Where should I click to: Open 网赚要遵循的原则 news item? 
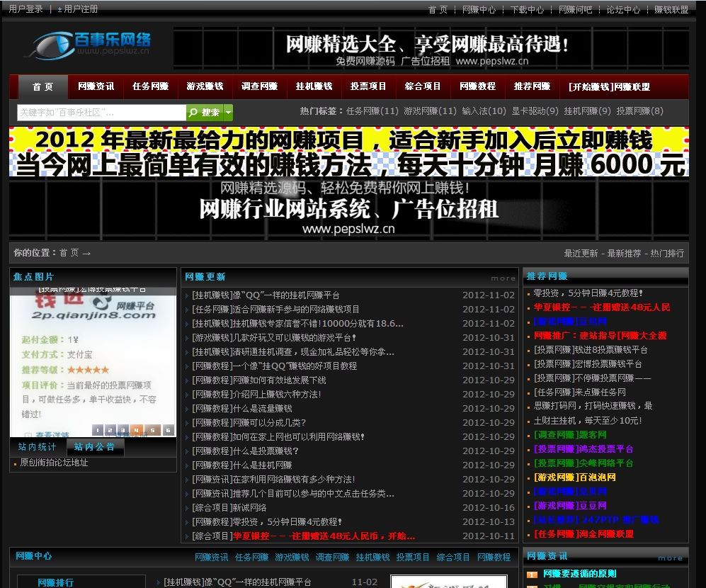[x=579, y=574]
